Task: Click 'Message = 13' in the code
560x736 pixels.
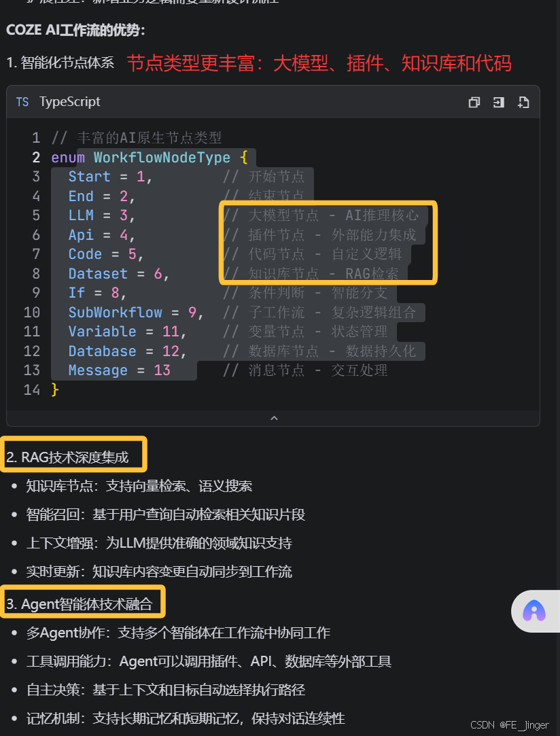Action: 119,370
